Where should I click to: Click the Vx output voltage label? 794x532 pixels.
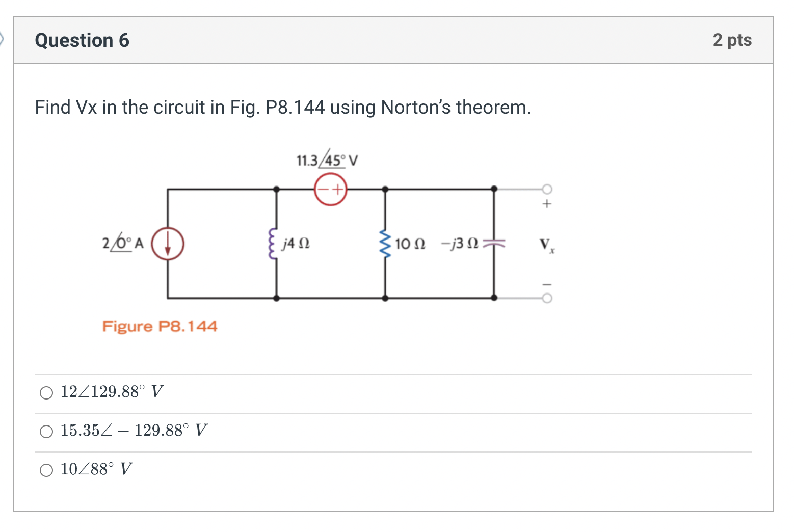[x=546, y=245]
